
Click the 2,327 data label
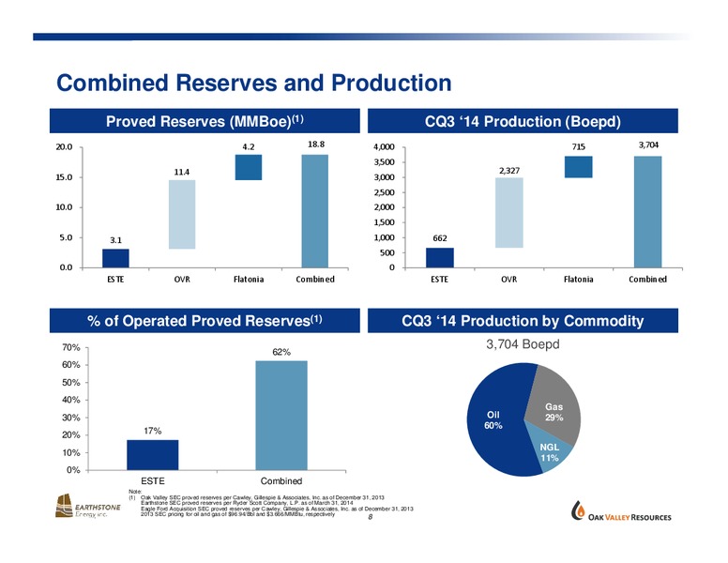[x=509, y=171]
